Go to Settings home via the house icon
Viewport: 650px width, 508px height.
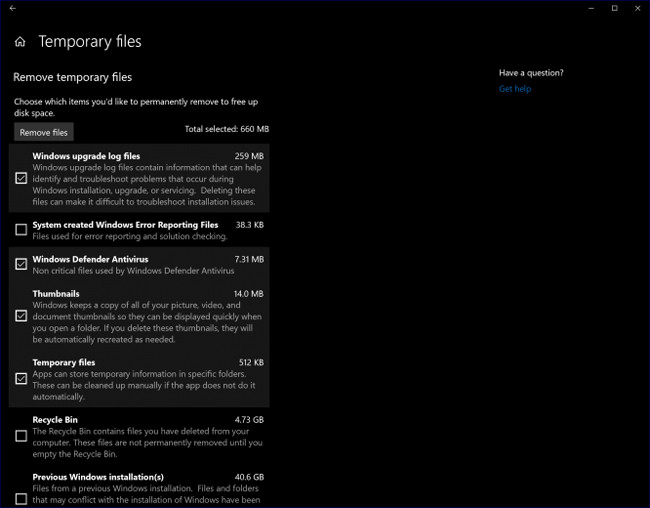coord(20,43)
